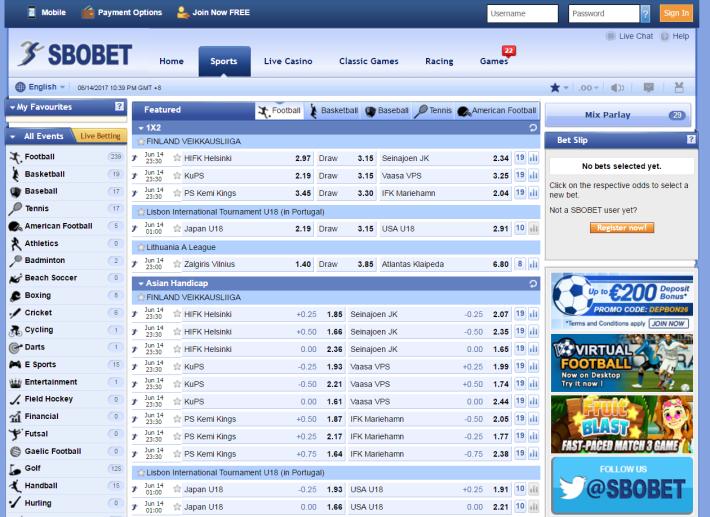Select odds 2.97 for HIFK Helsinki
Screen dimensions: 710x517
(x=303, y=158)
